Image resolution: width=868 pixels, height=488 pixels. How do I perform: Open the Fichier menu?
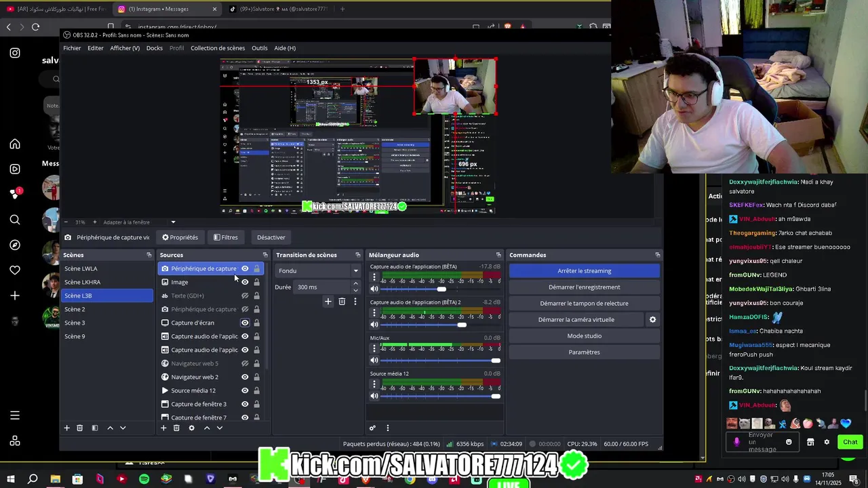[x=72, y=48]
